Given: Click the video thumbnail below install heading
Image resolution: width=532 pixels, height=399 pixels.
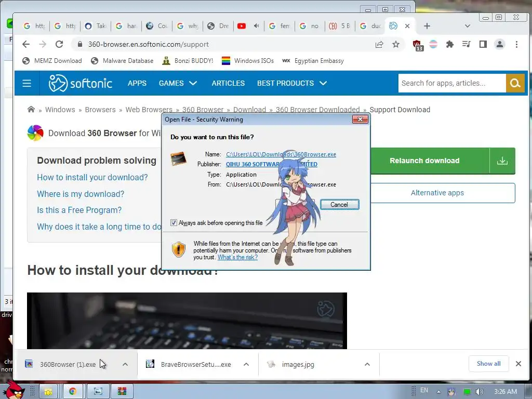Looking at the screenshot, I should (x=187, y=321).
